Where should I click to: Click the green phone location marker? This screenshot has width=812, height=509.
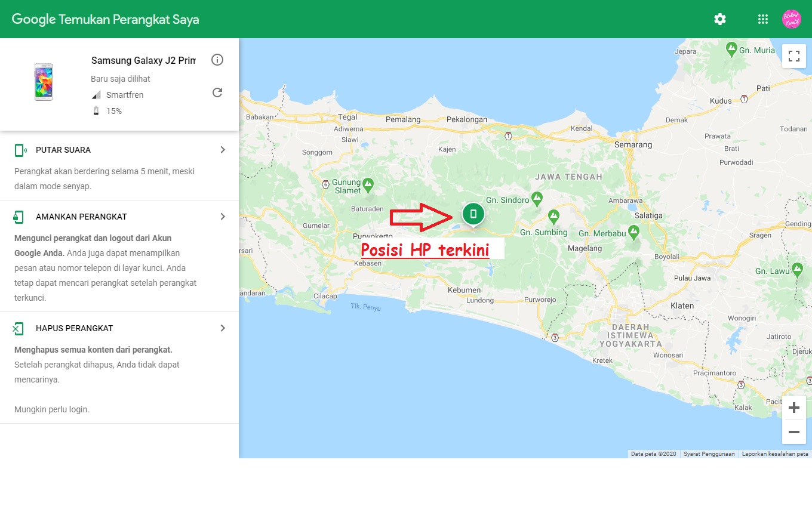(x=473, y=214)
